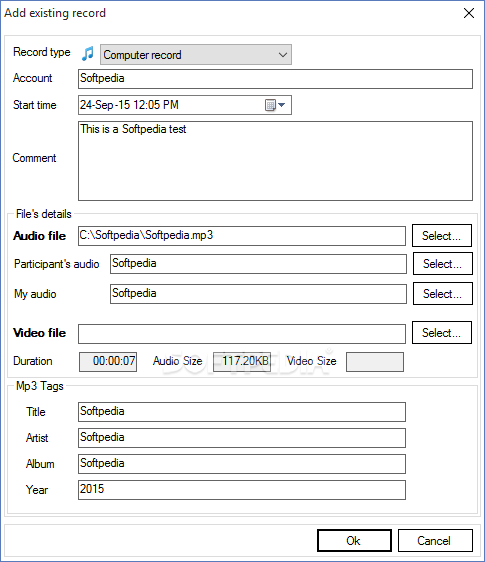The height and width of the screenshot is (562, 485).
Task: Click the My audio field
Action: (x=258, y=294)
